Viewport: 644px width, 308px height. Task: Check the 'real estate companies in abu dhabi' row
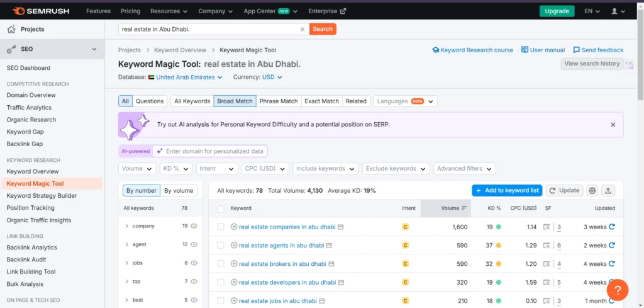pyautogui.click(x=221, y=227)
